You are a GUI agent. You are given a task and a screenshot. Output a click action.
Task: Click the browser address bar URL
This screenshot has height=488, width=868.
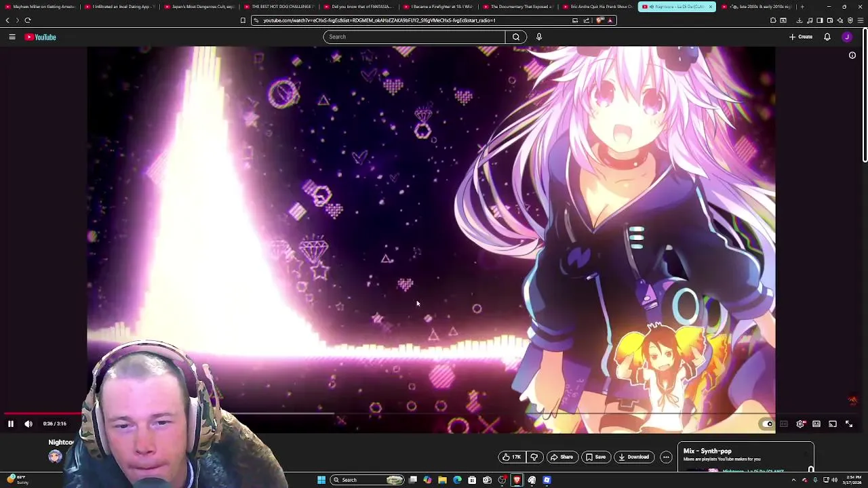pos(380,20)
